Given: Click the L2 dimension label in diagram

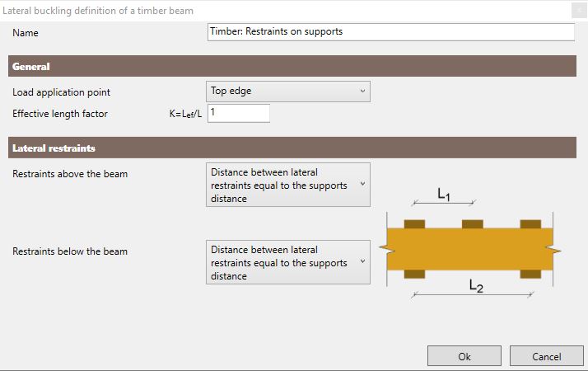Looking at the screenshot, I should point(476,286).
